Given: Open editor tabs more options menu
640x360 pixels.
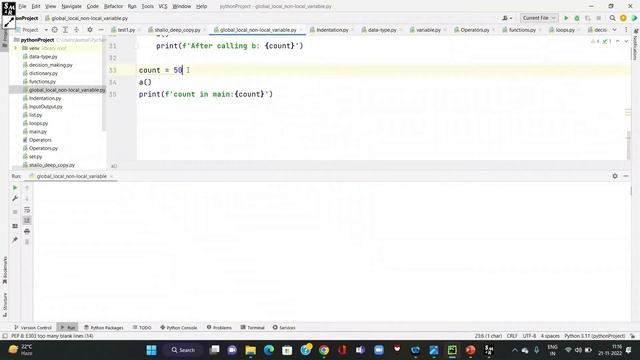Looking at the screenshot, I should [x=626, y=30].
